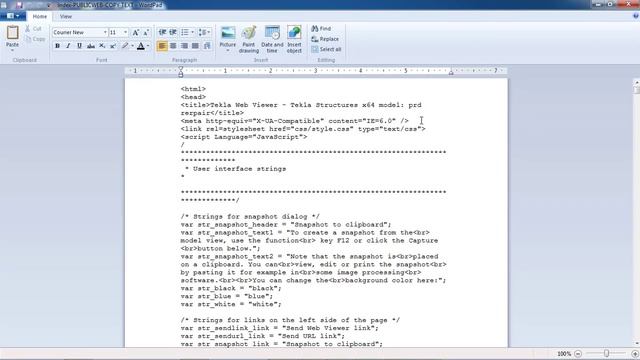Click the right indent marker on ruler
This screenshot has width=640, height=360.
[451, 73]
